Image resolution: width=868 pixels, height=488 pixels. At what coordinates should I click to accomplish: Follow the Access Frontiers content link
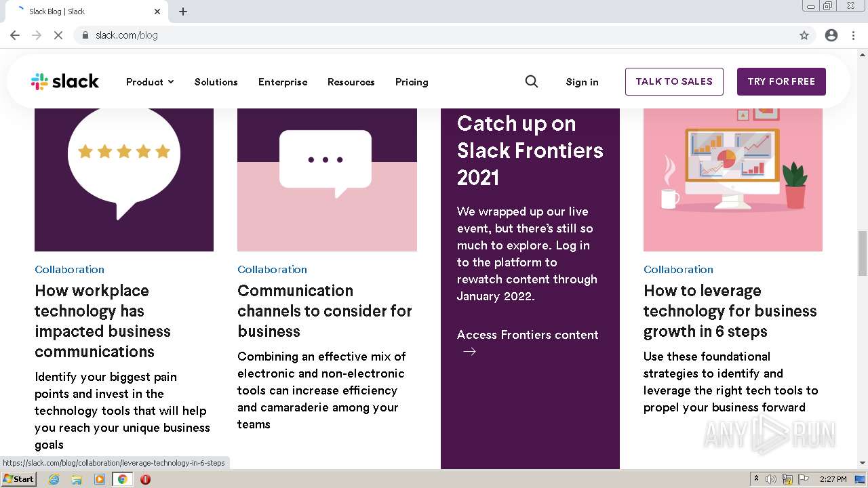tap(528, 335)
